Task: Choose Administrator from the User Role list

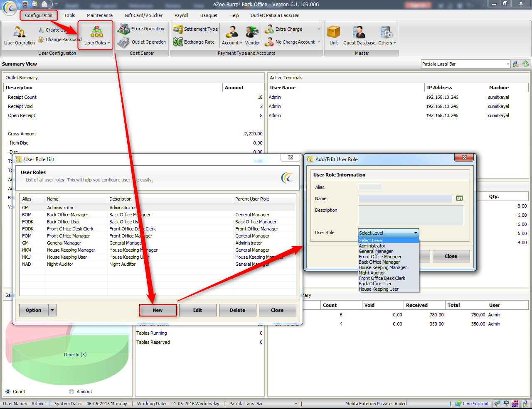Action: (x=389, y=246)
